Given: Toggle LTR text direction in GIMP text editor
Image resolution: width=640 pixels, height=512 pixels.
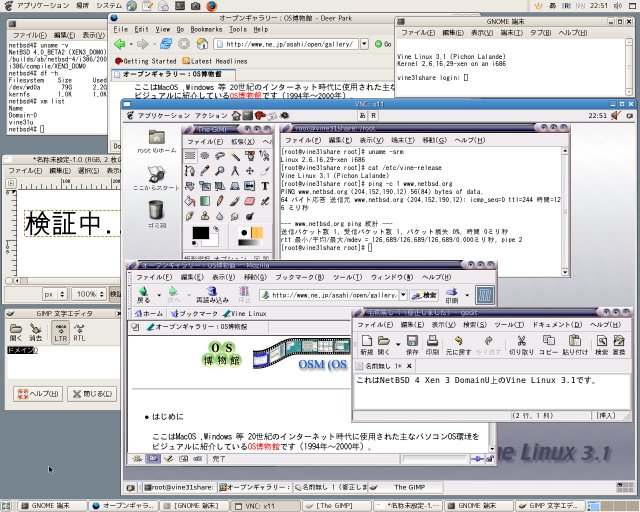Looking at the screenshot, I should pyautogui.click(x=60, y=331).
